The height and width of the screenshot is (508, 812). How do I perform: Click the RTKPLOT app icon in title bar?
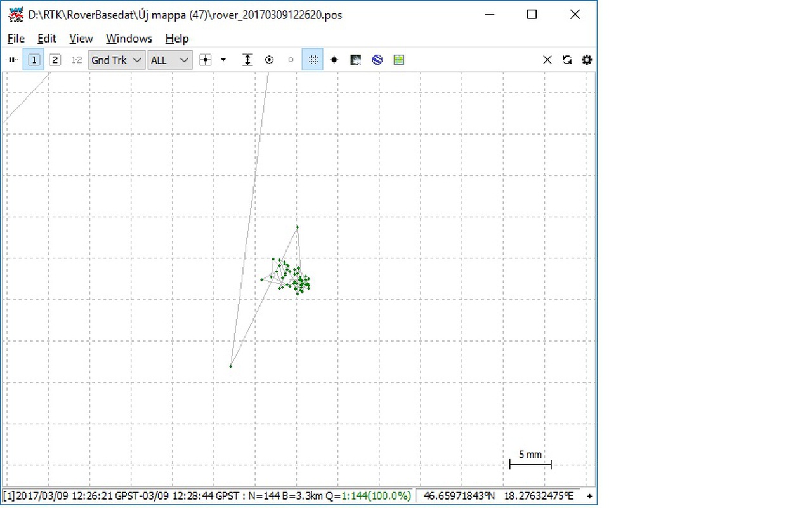(15, 15)
